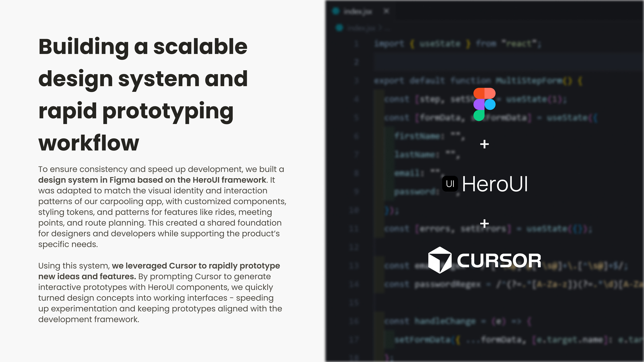Click the plus sign above the Cursor logo
Image resolution: width=644 pixels, height=362 pixels.
484,223
